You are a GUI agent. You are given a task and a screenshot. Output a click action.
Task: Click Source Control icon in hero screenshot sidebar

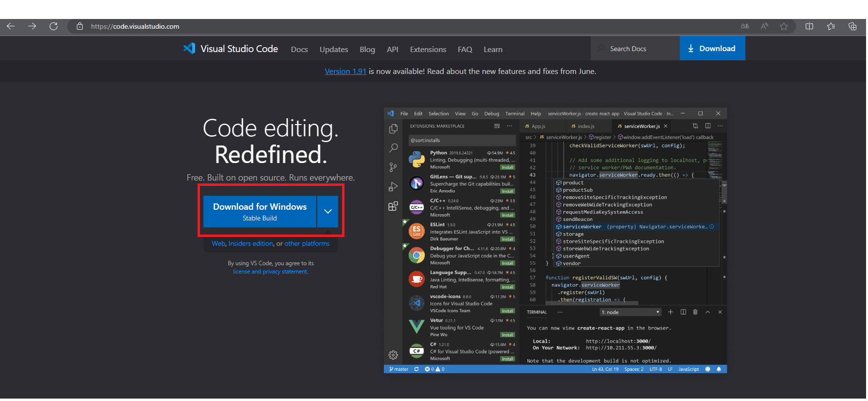pos(393,167)
